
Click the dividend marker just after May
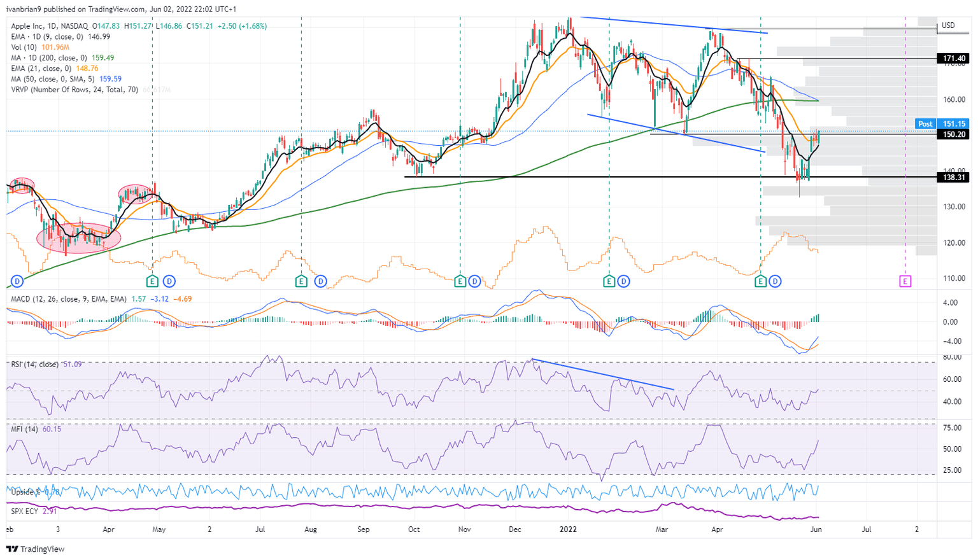169,281
